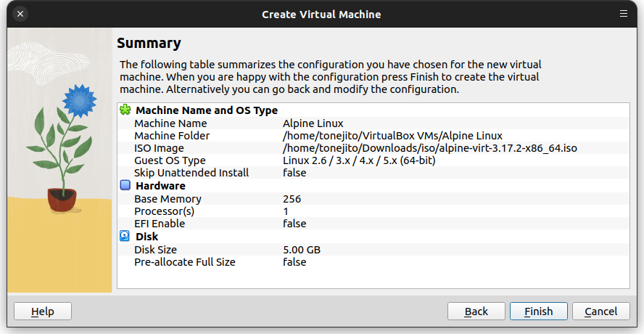The height and width of the screenshot is (334, 644).
Task: Select the Pre-allocate Full Size label
Action: click(x=185, y=262)
